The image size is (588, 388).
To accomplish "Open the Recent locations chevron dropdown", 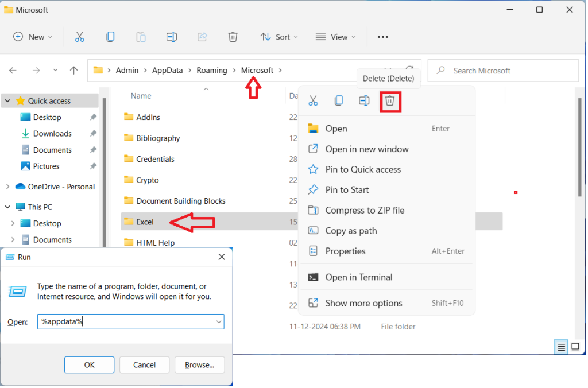I will [55, 70].
